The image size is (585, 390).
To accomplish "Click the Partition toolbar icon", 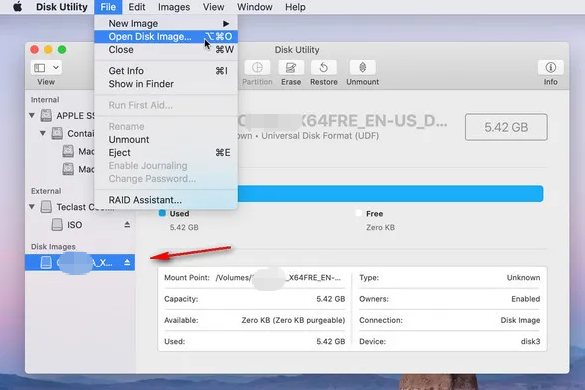I will click(x=257, y=68).
